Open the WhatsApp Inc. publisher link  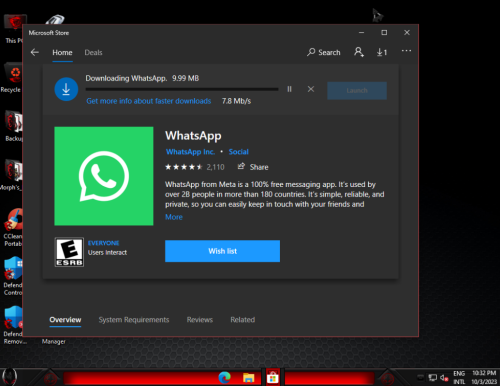190,152
